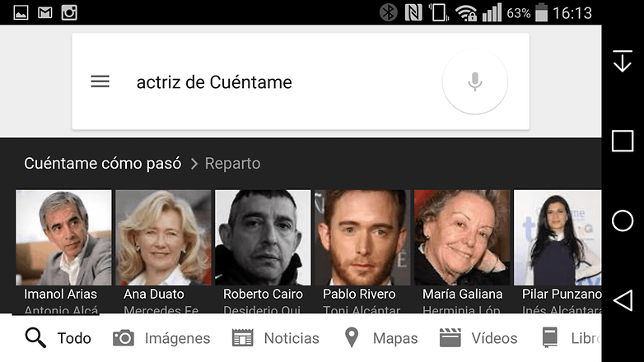
Task: Tap the Android back navigation button
Action: [623, 300]
